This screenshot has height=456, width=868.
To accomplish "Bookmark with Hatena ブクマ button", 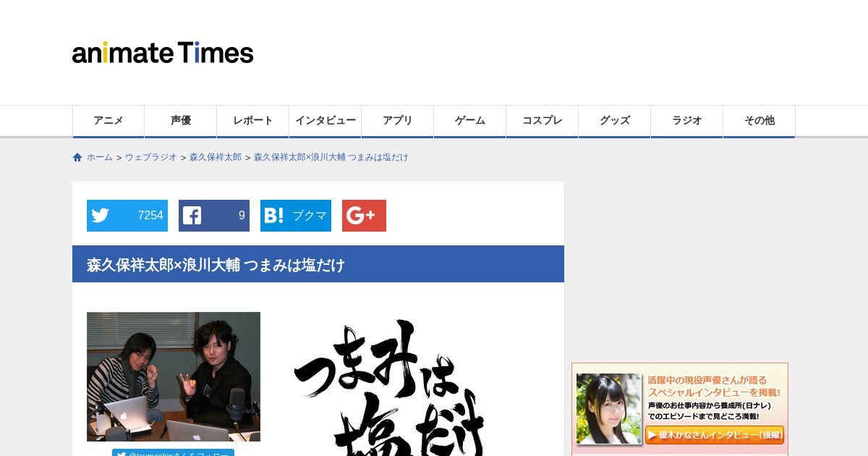I will 296,216.
